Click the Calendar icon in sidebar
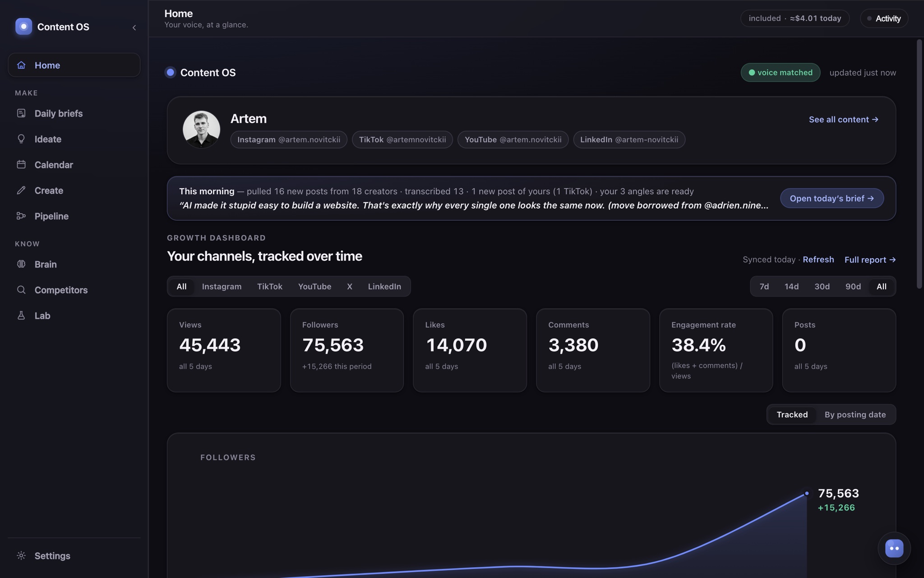924x578 pixels. pyautogui.click(x=21, y=165)
